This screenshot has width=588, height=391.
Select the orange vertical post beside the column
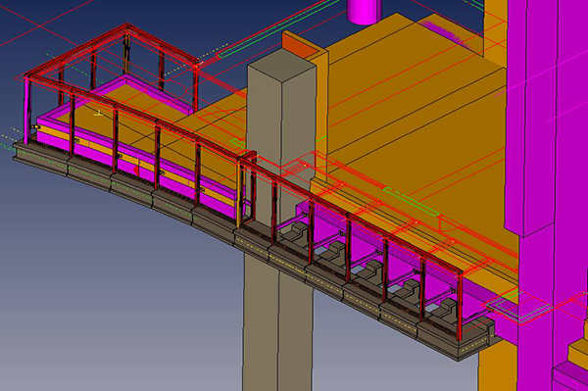(238, 192)
